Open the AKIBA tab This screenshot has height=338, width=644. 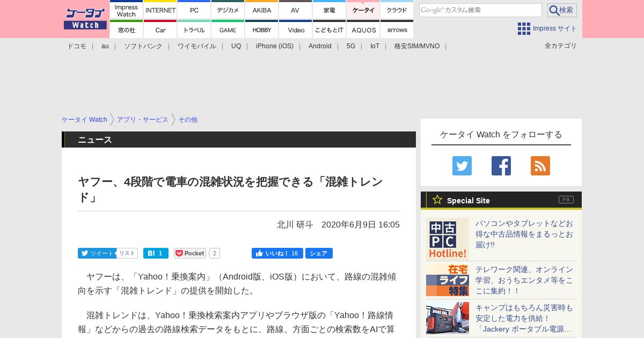point(262,10)
